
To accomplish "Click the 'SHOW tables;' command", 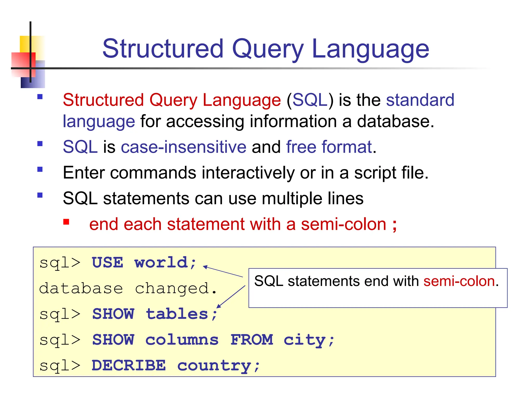I will point(155,314).
